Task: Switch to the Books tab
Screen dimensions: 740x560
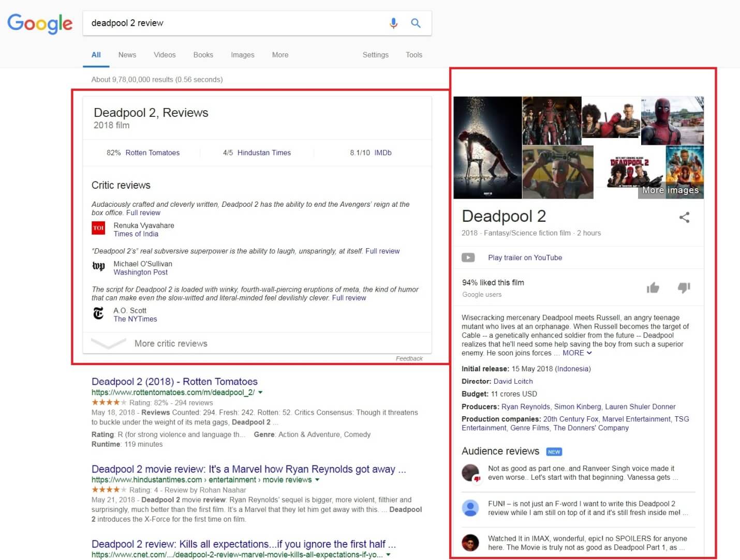Action: click(203, 55)
